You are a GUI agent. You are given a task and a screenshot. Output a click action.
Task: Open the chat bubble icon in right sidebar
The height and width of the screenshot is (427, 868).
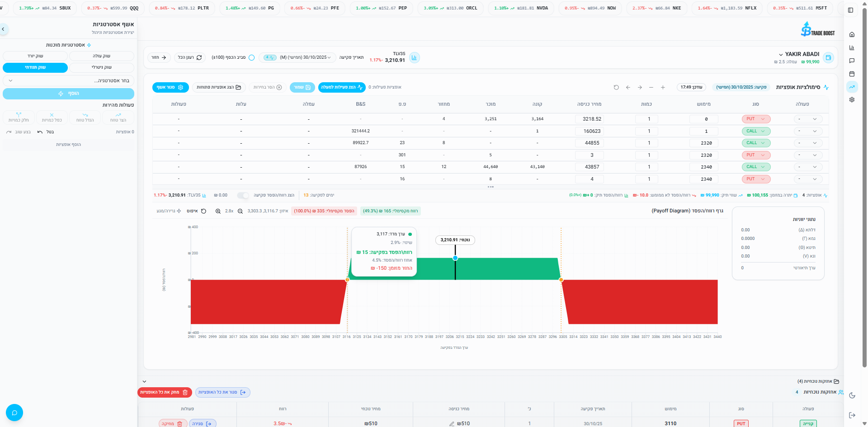point(852,61)
